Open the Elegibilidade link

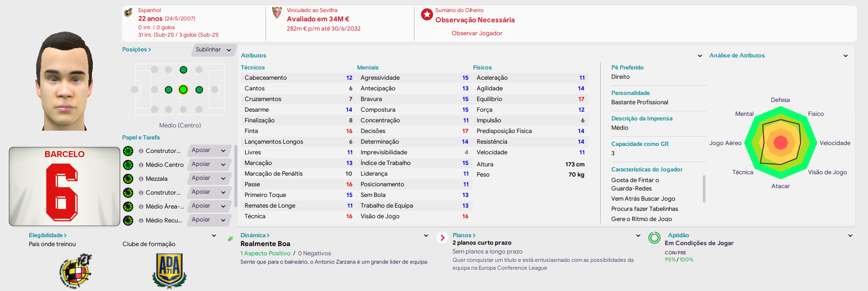tap(48, 235)
